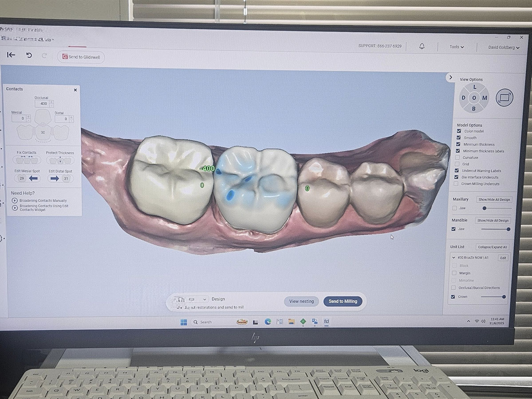Collapse the right View Options side panel
The height and width of the screenshot is (399, 532).
451,77
